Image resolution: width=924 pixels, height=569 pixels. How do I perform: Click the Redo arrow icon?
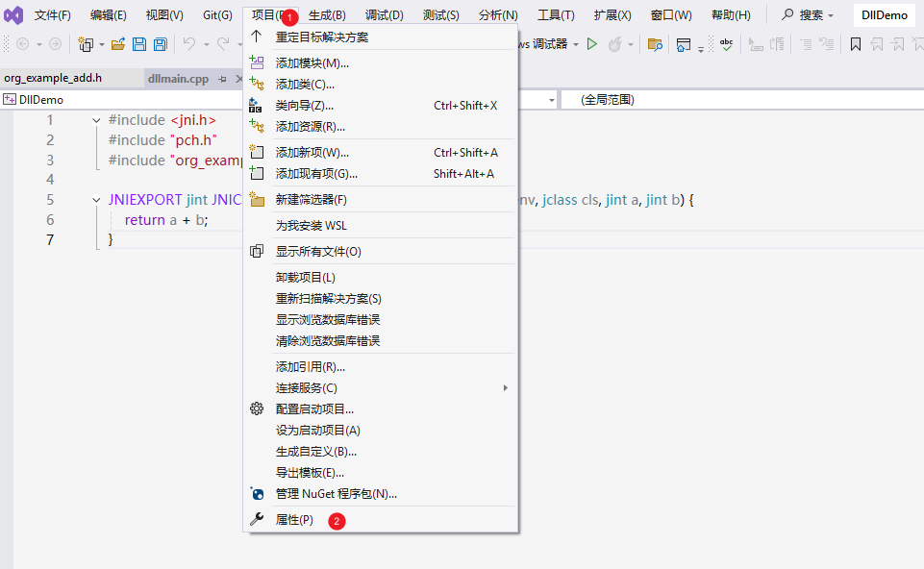[x=223, y=43]
